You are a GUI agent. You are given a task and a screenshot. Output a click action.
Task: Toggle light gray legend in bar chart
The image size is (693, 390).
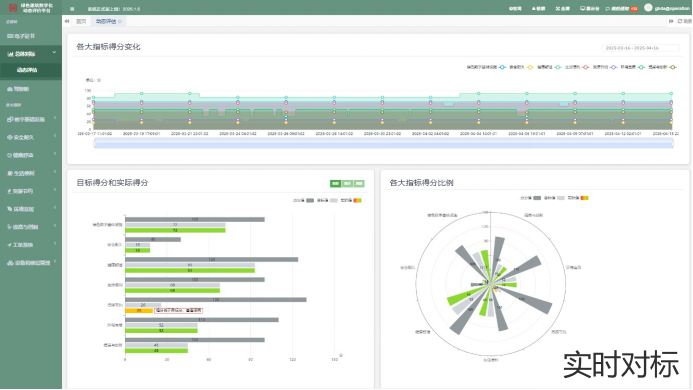(334, 200)
